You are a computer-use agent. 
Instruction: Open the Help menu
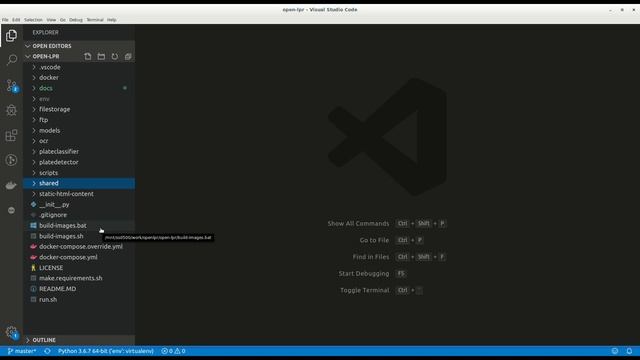111,20
